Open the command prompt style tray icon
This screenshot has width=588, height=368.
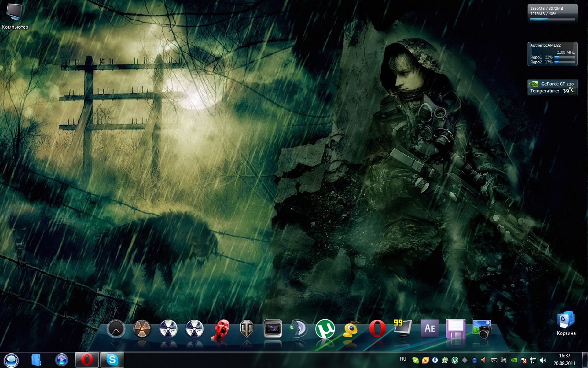pos(494,360)
